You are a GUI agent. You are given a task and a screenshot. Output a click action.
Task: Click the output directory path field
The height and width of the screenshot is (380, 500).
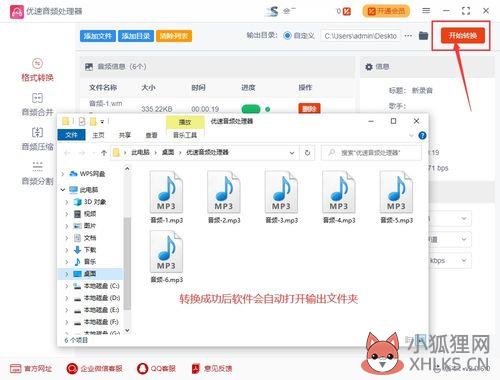pyautogui.click(x=361, y=36)
